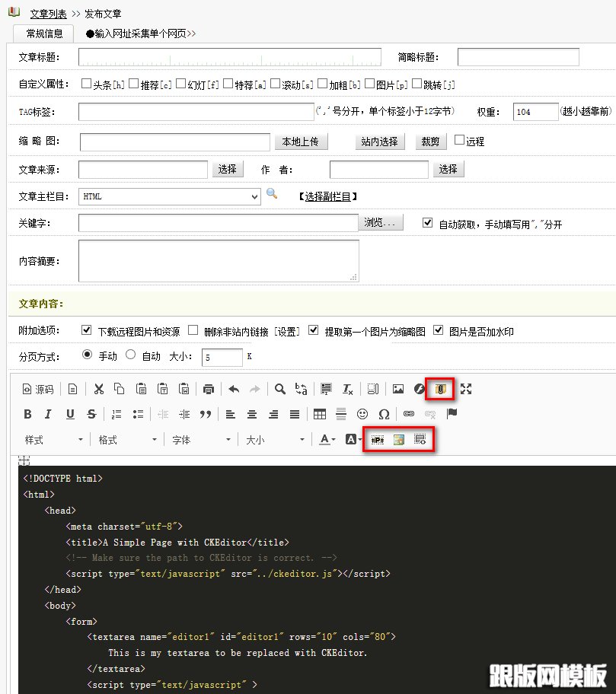Click the Undo arrow icon
The image size is (616, 694).
click(234, 389)
